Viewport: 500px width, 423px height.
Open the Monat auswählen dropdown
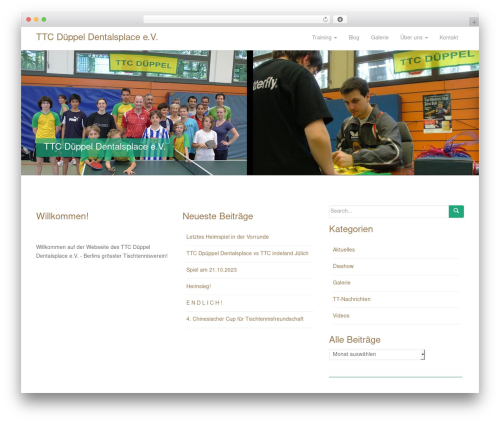tap(377, 354)
